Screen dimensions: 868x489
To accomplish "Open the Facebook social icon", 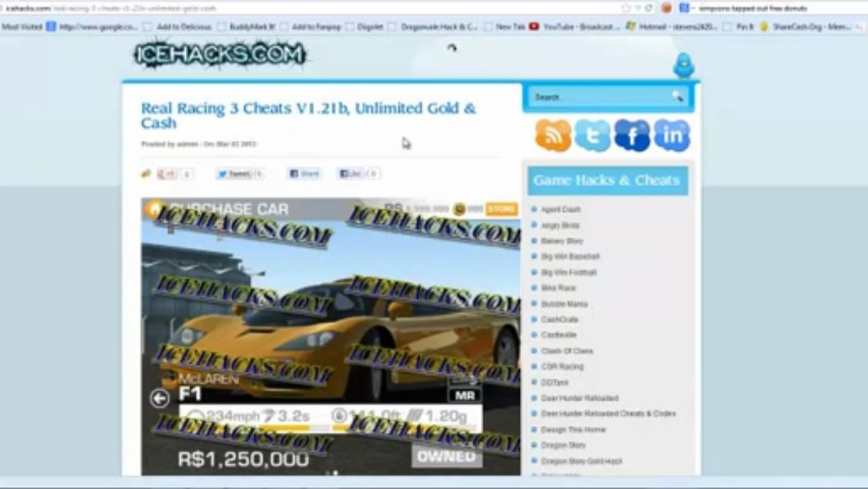I will tap(632, 135).
